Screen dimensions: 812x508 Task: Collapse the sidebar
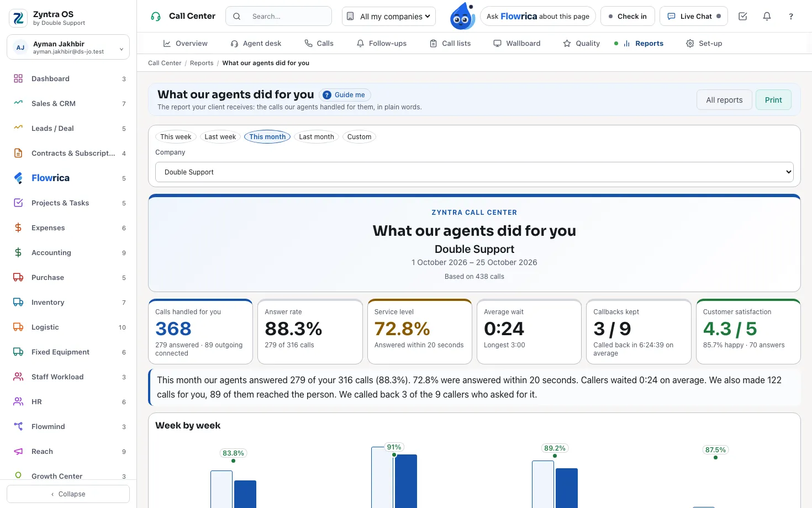pyautogui.click(x=68, y=494)
